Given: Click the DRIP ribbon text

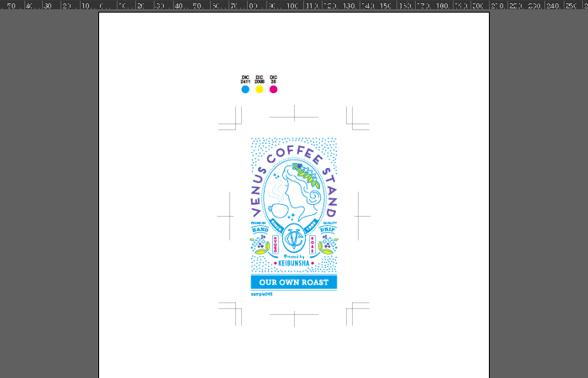Looking at the screenshot, I should click(328, 229).
